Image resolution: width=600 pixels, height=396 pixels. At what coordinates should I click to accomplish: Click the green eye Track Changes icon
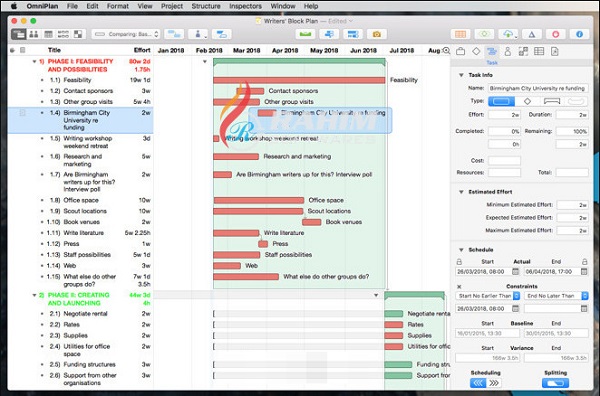(x=484, y=34)
